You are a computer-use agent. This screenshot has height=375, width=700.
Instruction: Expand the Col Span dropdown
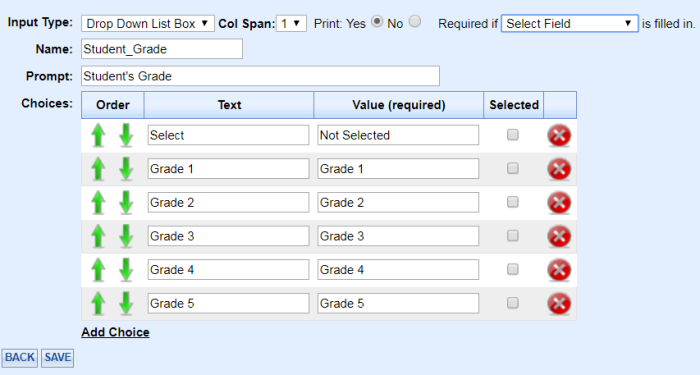291,24
